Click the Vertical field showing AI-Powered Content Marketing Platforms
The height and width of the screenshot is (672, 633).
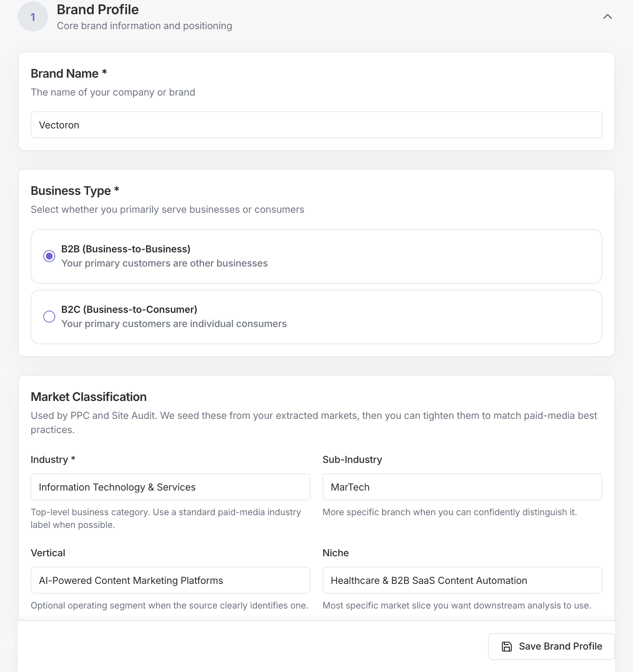click(170, 580)
